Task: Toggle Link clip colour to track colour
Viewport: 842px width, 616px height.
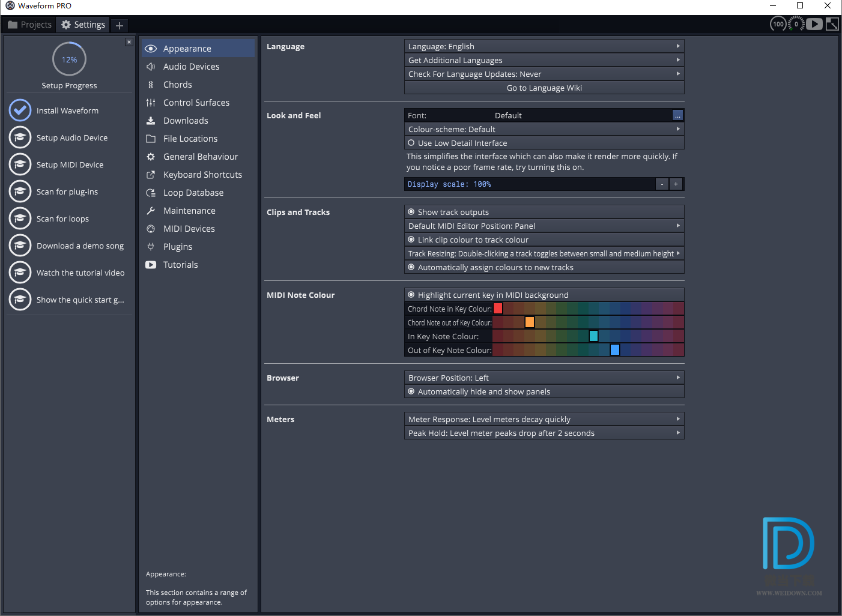Action: [x=544, y=240]
